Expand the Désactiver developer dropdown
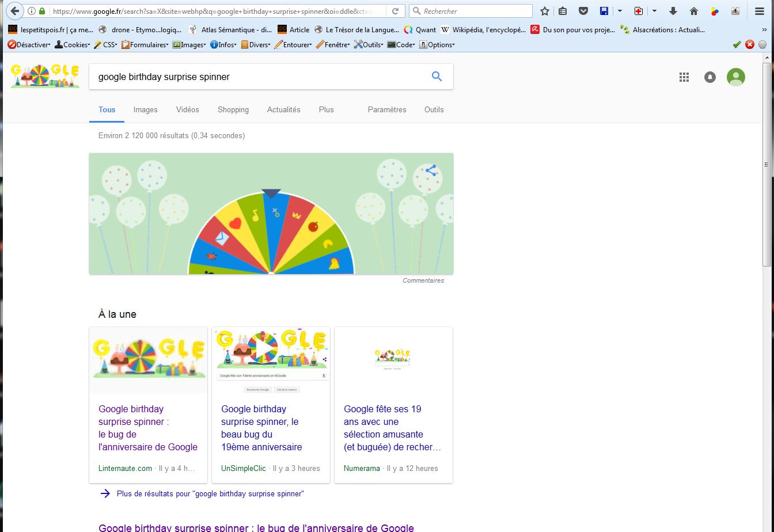This screenshot has width=774, height=532. (x=29, y=44)
